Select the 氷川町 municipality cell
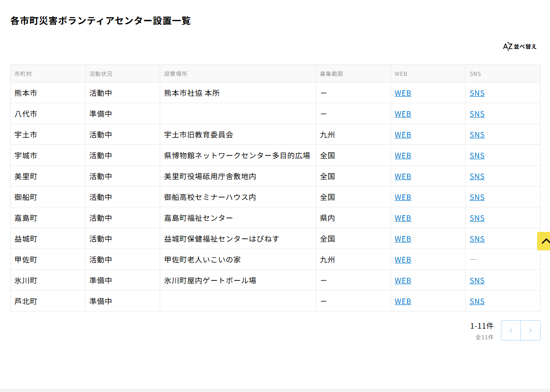 coord(48,280)
